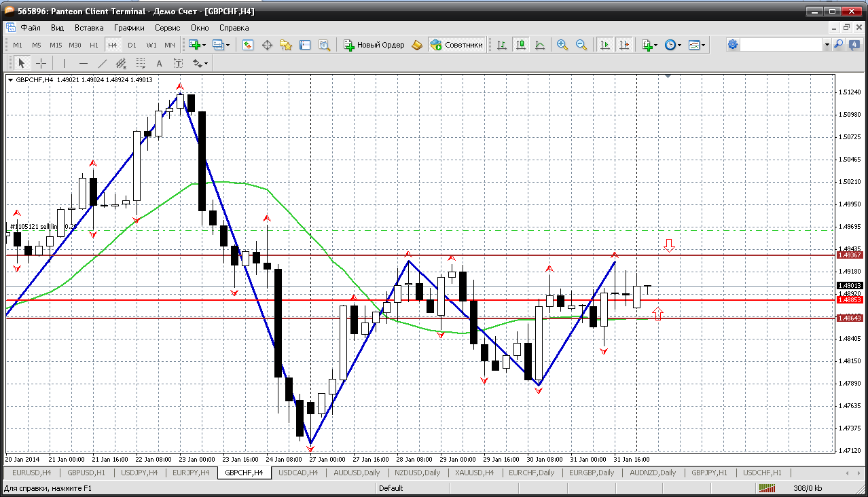Open the Справка menu
The height and width of the screenshot is (497, 868).
[x=234, y=28]
